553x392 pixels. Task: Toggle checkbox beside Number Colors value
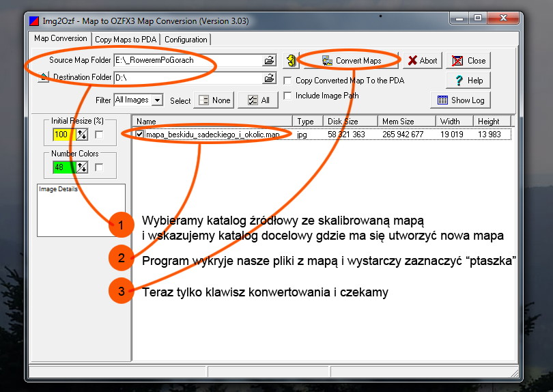point(99,167)
